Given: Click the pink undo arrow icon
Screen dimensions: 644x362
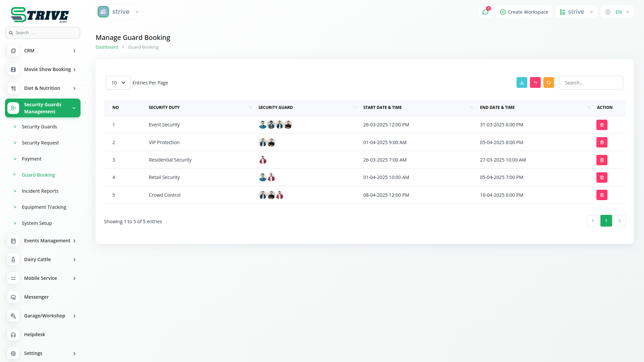Looking at the screenshot, I should (535, 82).
